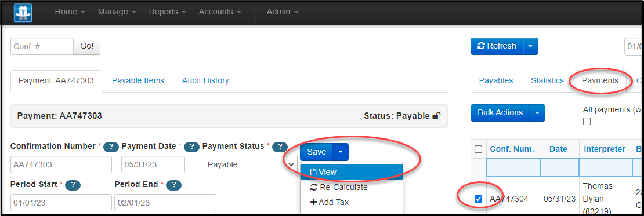Open the Statistics tab
Image resolution: width=644 pixels, height=216 pixels.
point(547,80)
